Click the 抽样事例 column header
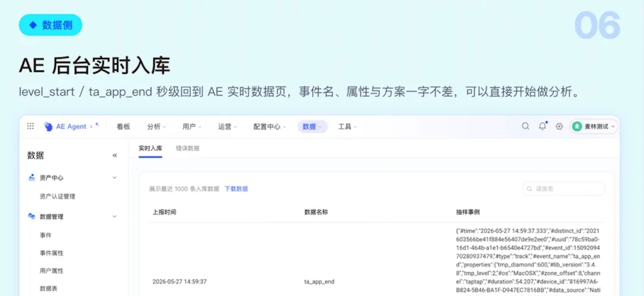This screenshot has width=644, height=296. coord(468,212)
